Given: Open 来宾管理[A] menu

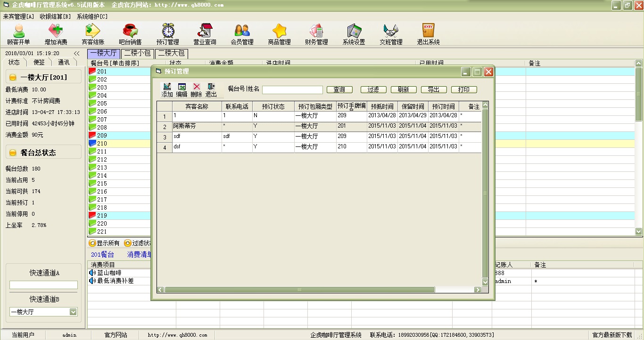Looking at the screenshot, I should [18, 16].
